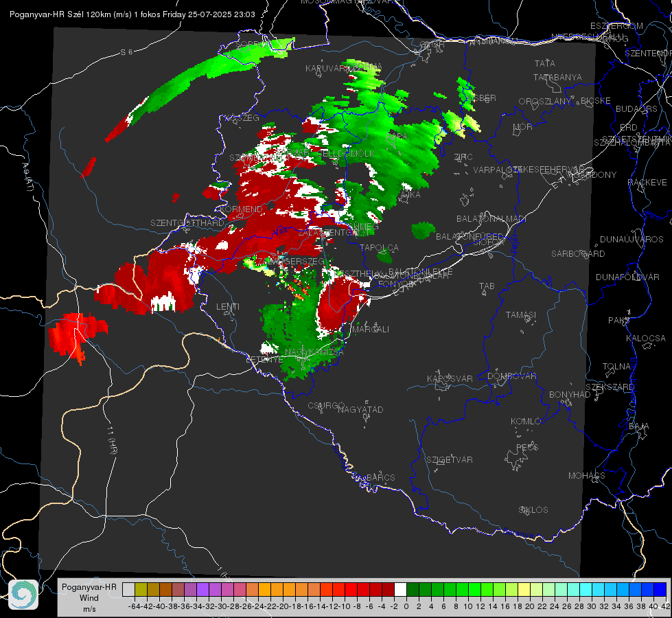Select the DOMBOVAR label

[x=511, y=376]
